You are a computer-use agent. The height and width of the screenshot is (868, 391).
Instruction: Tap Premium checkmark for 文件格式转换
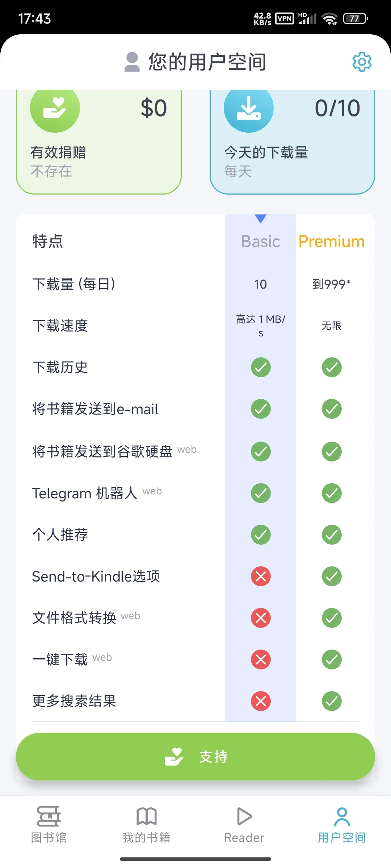(332, 618)
